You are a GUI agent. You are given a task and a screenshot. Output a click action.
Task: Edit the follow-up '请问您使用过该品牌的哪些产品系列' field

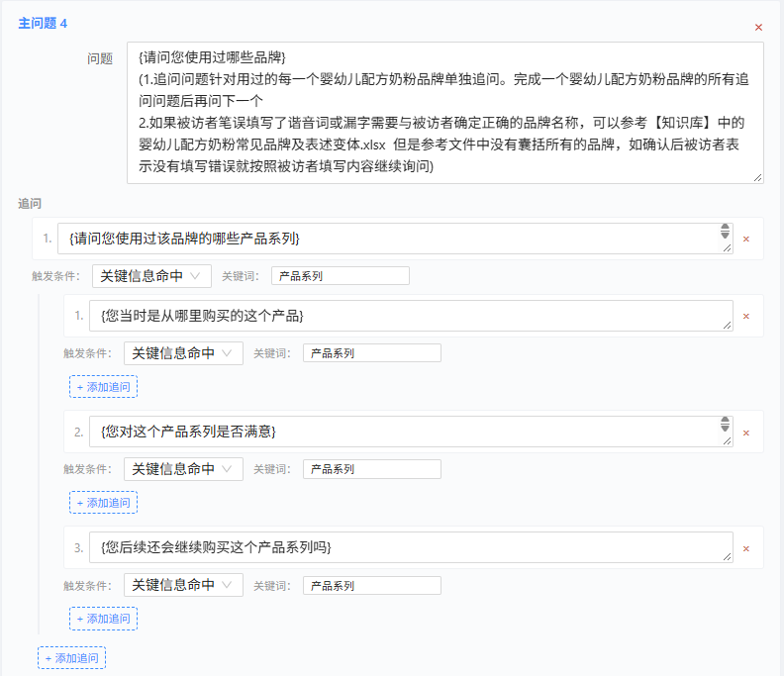(395, 239)
